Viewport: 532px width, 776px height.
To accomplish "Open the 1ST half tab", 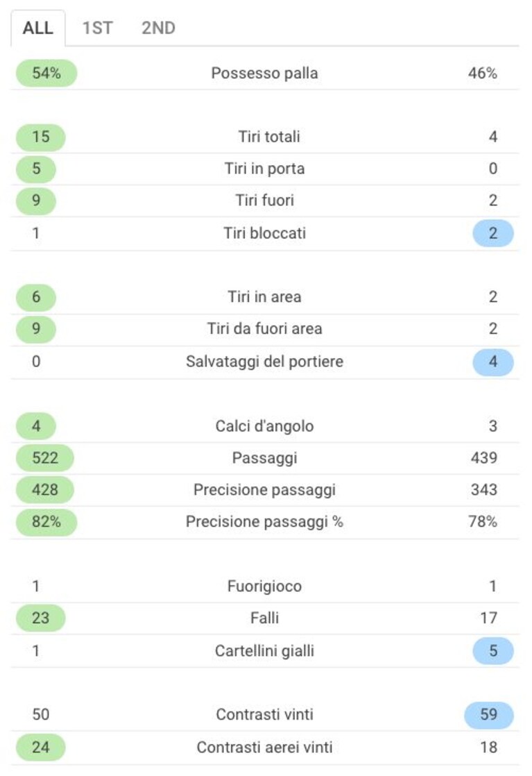I will tap(97, 28).
